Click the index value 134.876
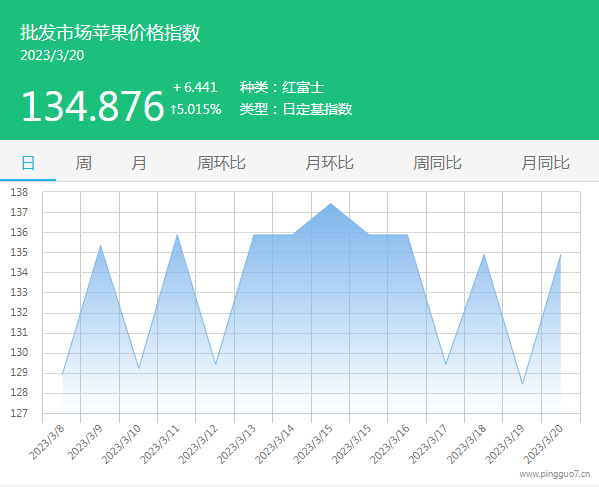The width and height of the screenshot is (599, 487). [x=93, y=106]
